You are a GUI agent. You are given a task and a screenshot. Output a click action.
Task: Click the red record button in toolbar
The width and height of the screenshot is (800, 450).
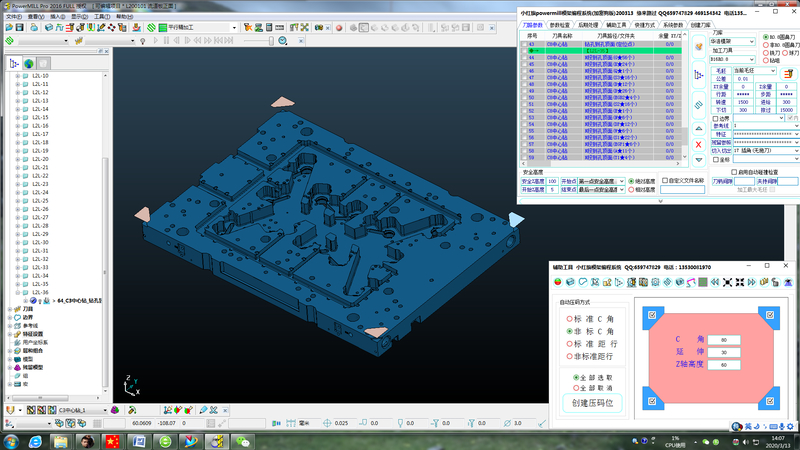339,28
